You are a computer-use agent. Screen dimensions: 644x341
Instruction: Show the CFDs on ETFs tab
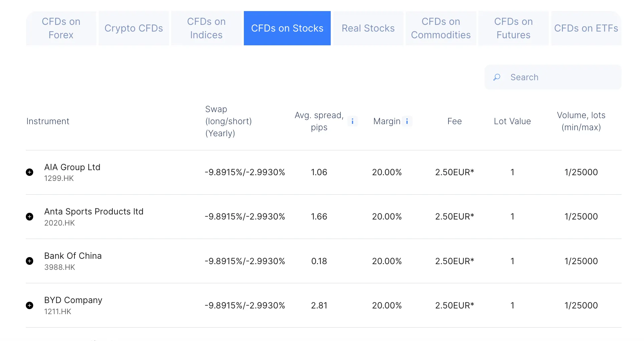point(586,28)
